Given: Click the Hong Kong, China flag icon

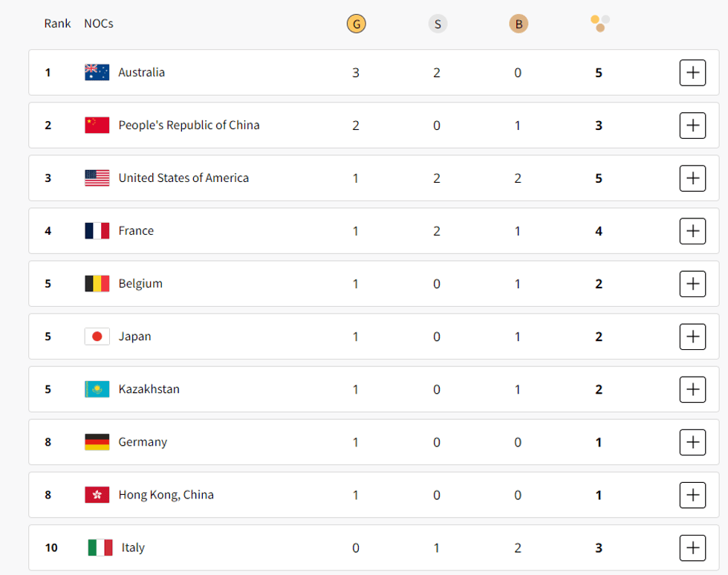Looking at the screenshot, I should coord(97,495).
